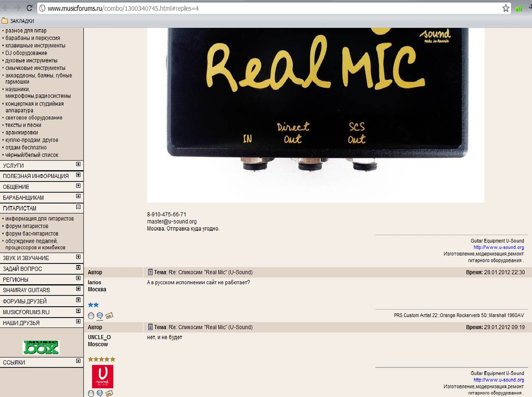
Task: Click the Music Box banner logo
Action: pos(41,347)
